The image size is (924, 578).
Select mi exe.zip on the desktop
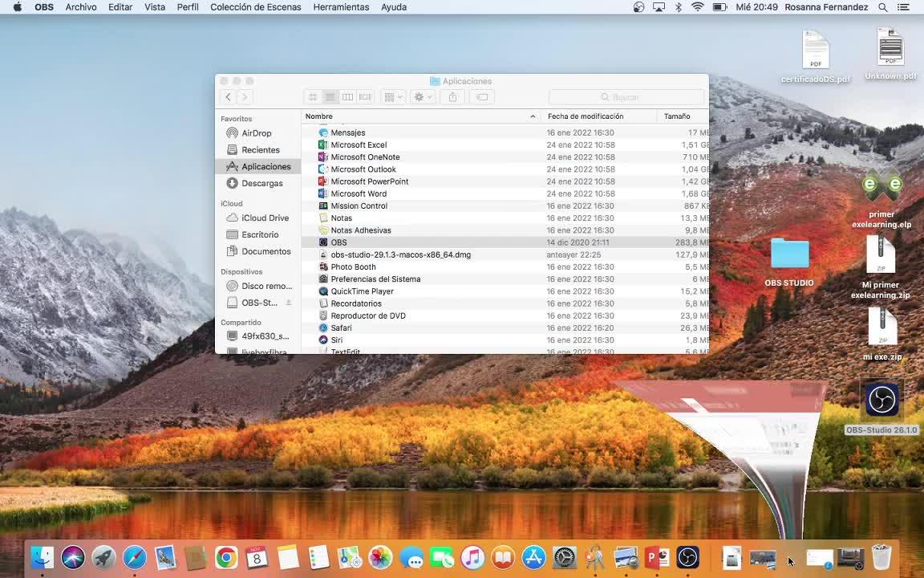[882, 334]
